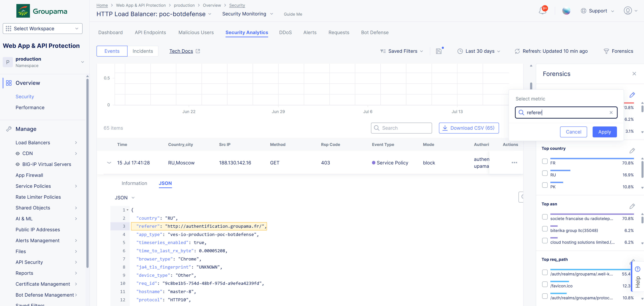Open Tech Docs external link icon
Viewport: 644px width, 306px height.
[198, 51]
